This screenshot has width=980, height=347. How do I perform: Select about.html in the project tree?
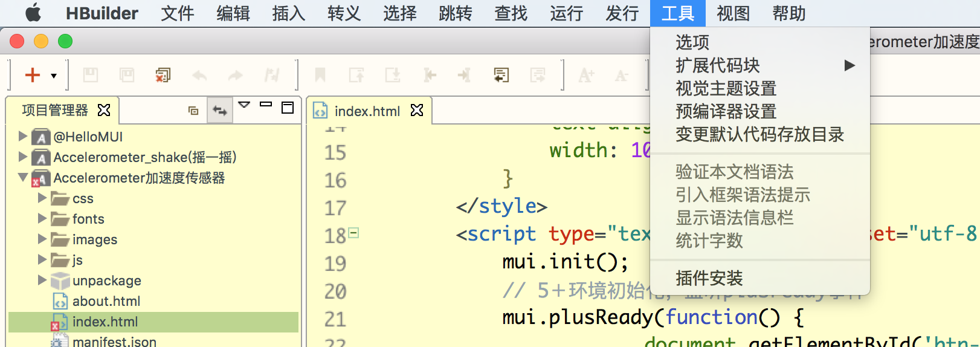[x=106, y=301]
